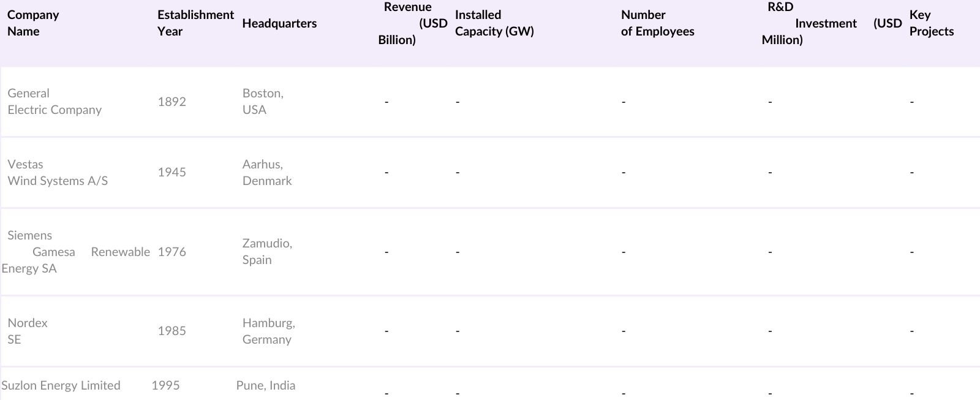The width and height of the screenshot is (980, 400).
Task: Click the "Key Projects" column header
Action: (931, 23)
